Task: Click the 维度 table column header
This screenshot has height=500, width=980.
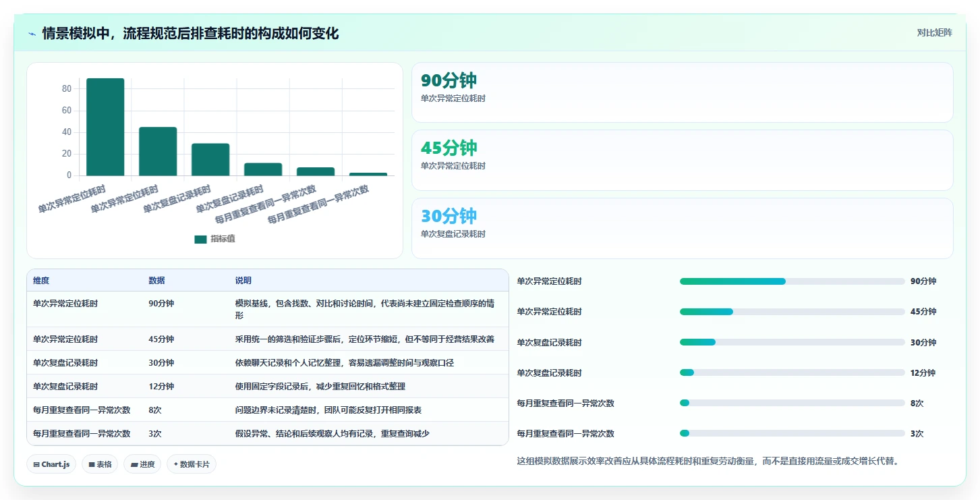Action: (41, 281)
